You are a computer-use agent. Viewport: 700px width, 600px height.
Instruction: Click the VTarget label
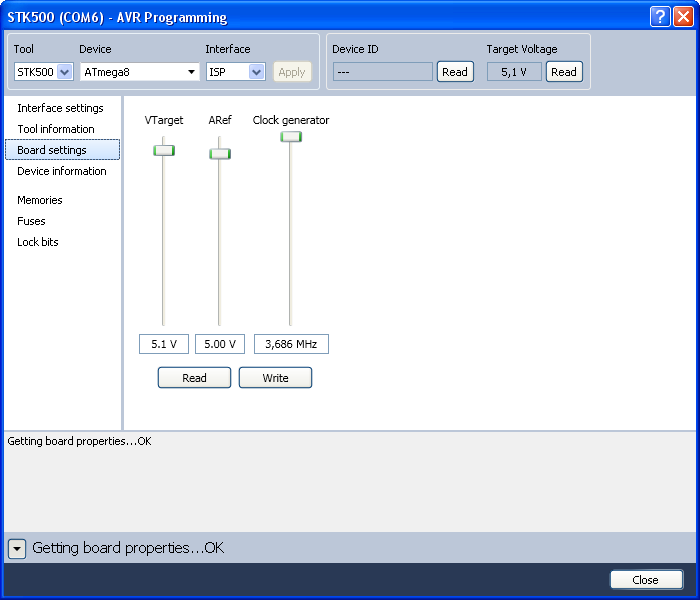(164, 120)
